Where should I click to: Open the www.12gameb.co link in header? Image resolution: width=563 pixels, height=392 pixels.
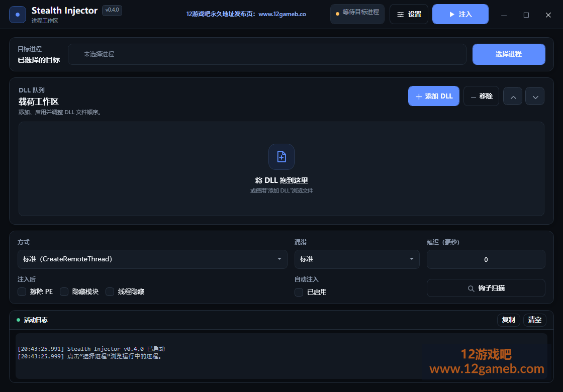tap(282, 15)
